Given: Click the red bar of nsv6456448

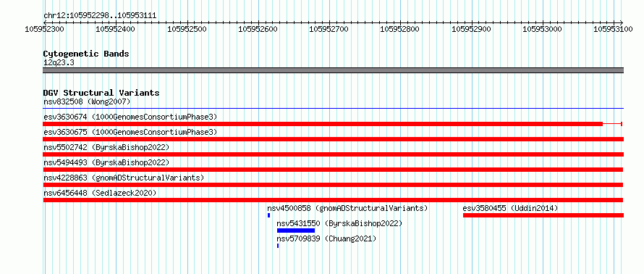Looking at the screenshot, I should (333, 200).
